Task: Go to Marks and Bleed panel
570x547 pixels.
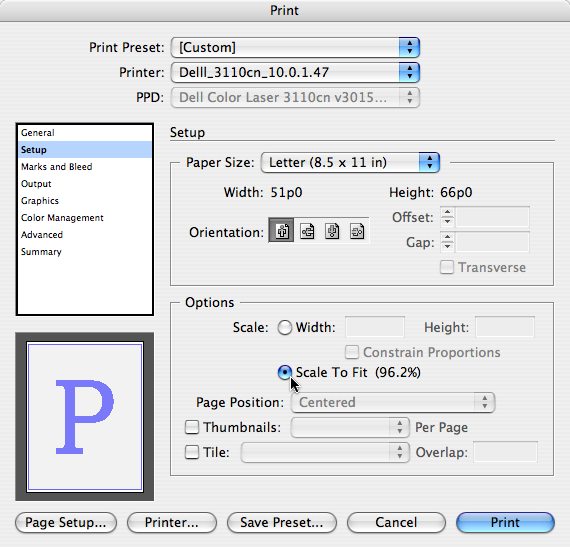Action: coord(85,167)
